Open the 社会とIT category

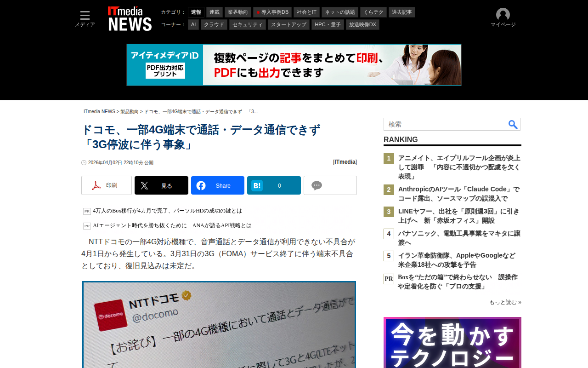tap(306, 12)
